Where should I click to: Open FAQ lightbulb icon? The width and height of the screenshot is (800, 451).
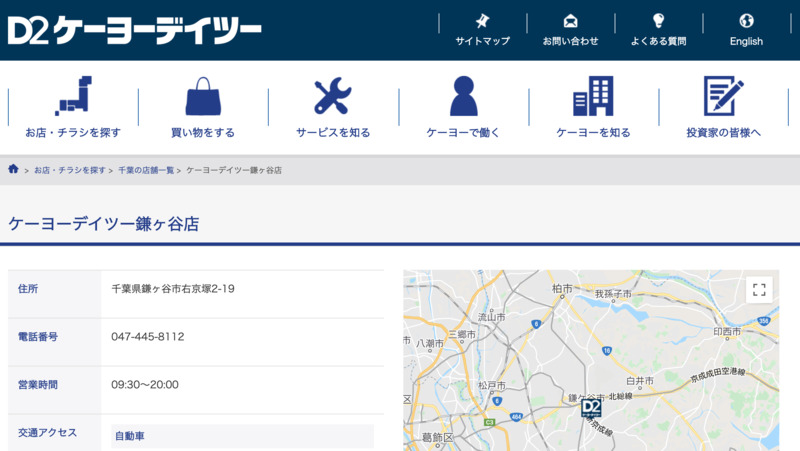pos(658,21)
